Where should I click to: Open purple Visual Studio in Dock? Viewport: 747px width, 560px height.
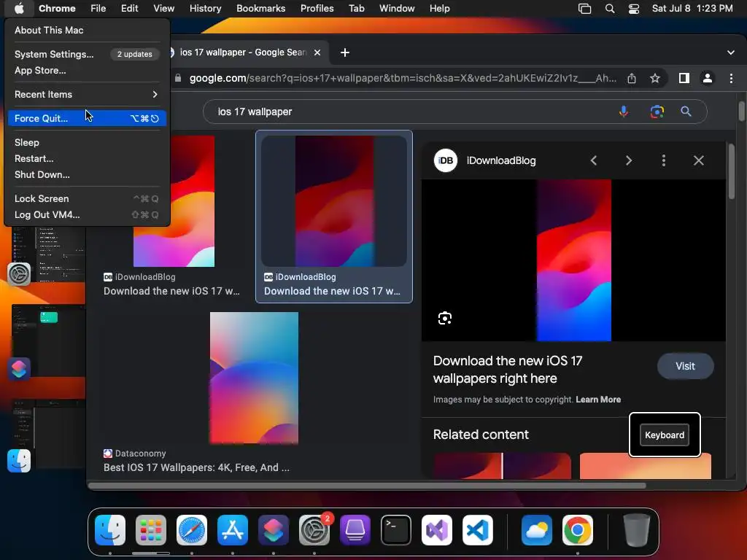[437, 530]
